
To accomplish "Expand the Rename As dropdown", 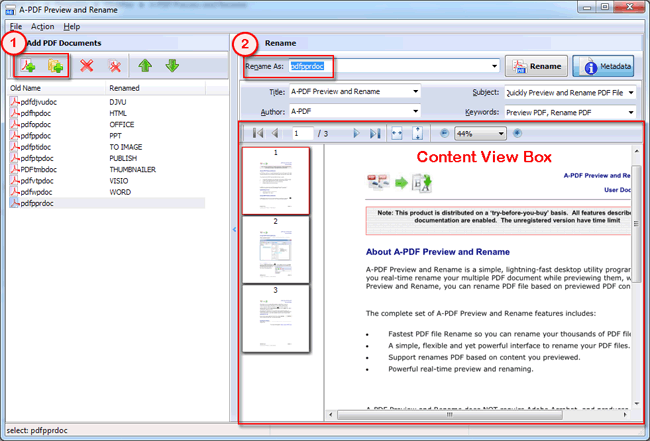I will (x=494, y=66).
